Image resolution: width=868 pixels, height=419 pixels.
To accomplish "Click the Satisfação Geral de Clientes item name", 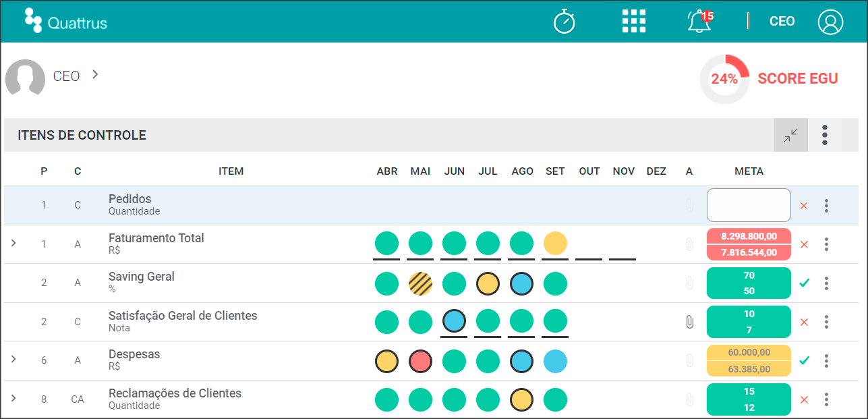I will tap(183, 315).
